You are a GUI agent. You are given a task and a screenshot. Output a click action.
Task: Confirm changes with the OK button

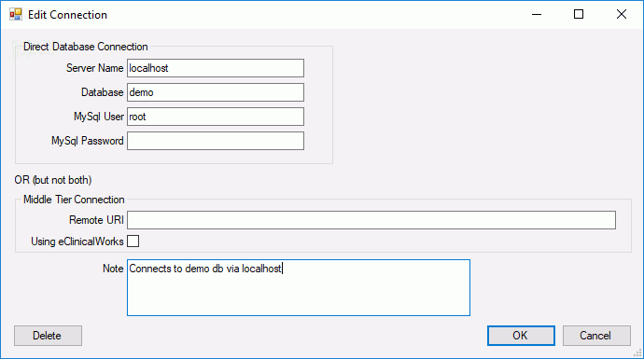(521, 336)
